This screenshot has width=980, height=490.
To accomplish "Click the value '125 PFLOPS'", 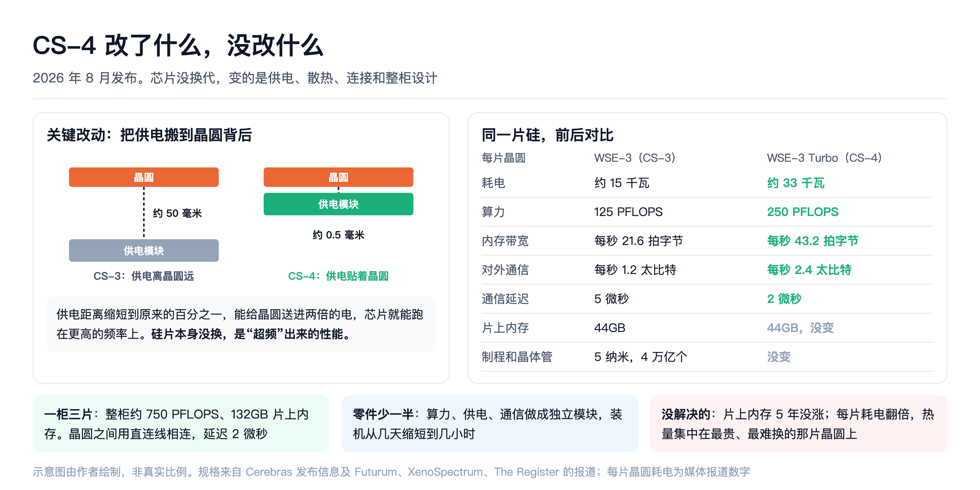I will click(628, 212).
